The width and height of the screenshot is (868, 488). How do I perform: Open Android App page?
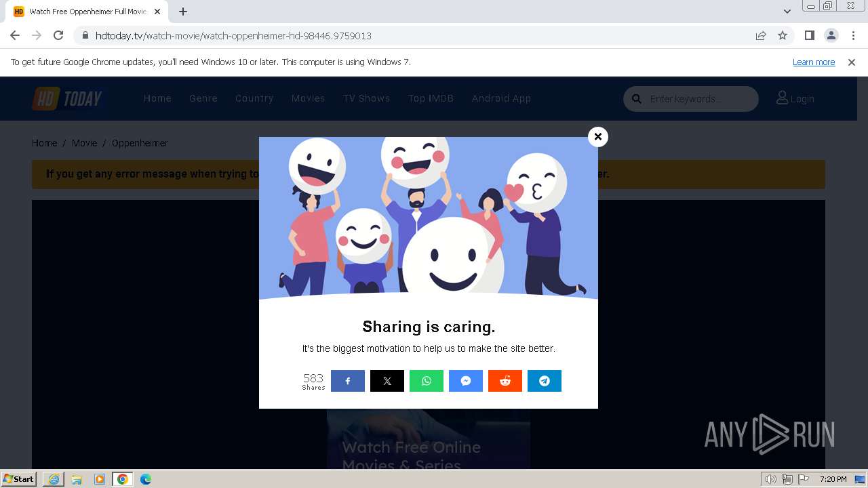point(502,98)
